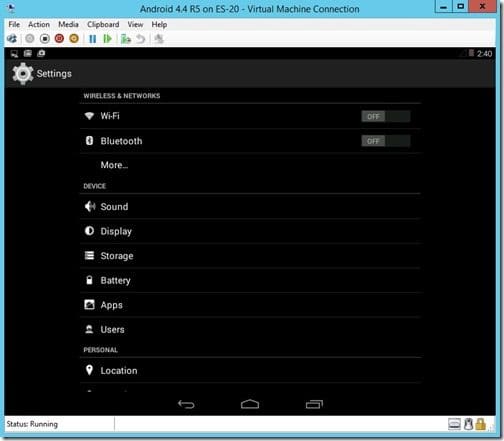Click the Start VM toolbar icon

pyautogui.click(x=30, y=39)
